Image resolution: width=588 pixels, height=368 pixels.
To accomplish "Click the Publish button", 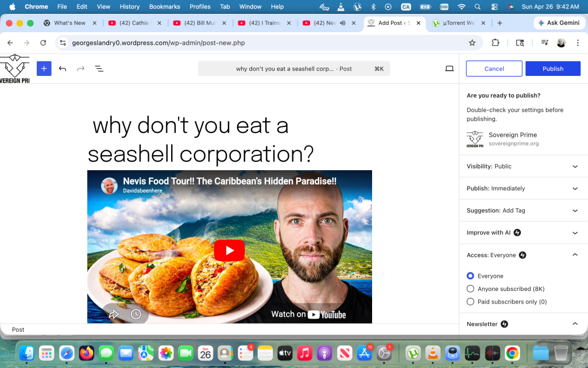I will pyautogui.click(x=552, y=68).
